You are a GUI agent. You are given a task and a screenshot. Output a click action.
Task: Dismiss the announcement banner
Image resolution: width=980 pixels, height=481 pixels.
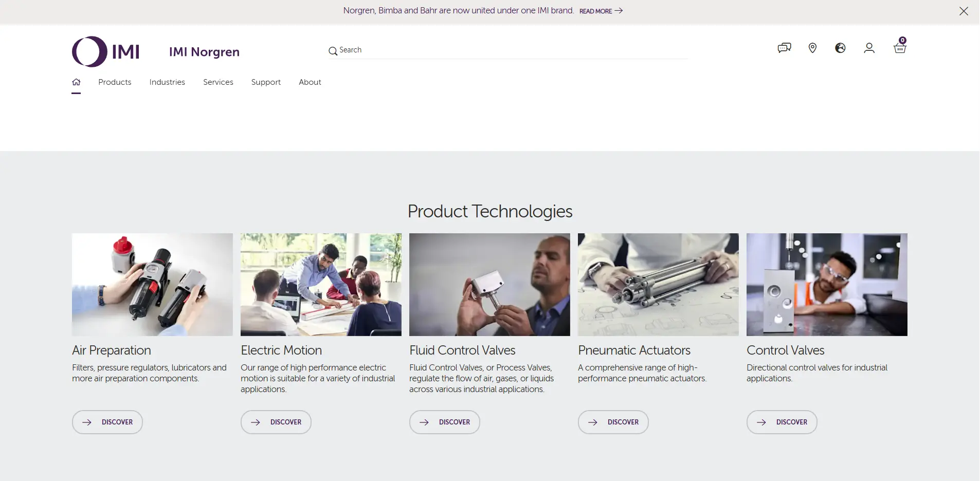point(964,11)
